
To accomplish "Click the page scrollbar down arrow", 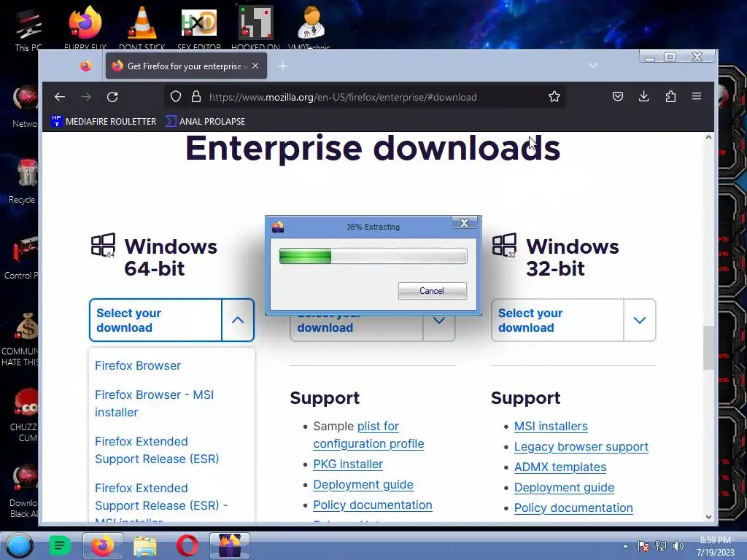I will 708,517.
